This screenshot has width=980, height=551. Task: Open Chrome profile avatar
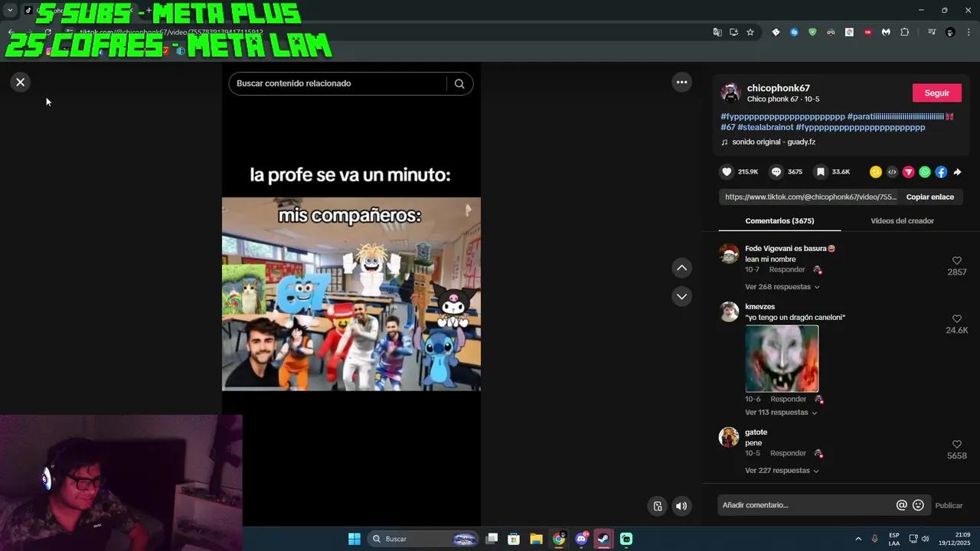950,32
